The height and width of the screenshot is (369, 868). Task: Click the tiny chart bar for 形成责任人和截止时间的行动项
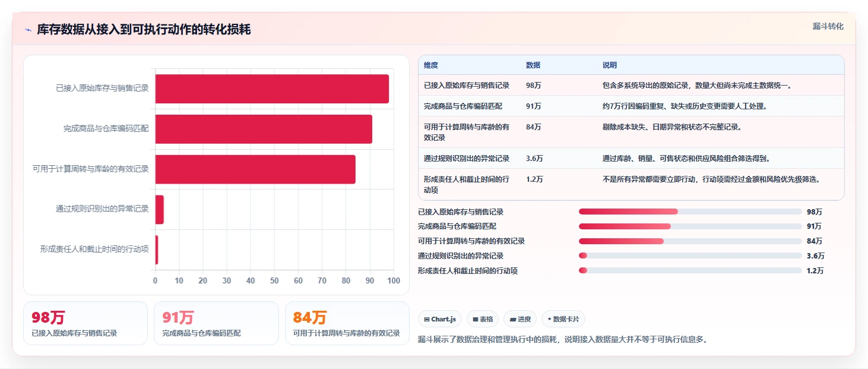157,250
